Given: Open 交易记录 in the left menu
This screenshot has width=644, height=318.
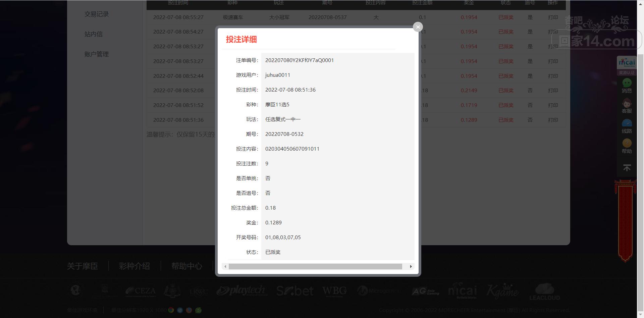Looking at the screenshot, I should (x=97, y=14).
